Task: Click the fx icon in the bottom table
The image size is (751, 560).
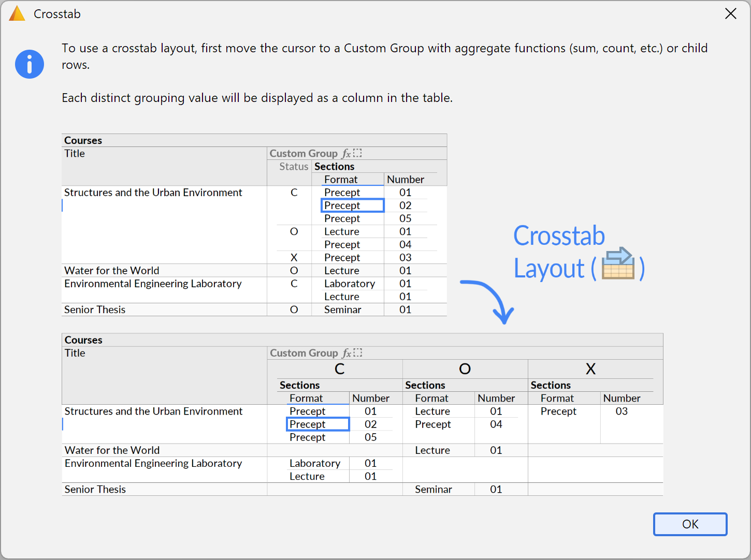Action: point(346,353)
